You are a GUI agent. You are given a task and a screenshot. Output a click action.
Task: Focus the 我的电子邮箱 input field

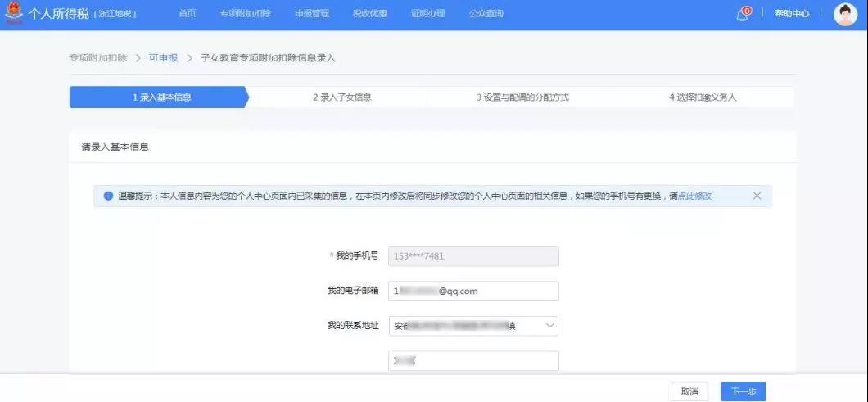[473, 291]
